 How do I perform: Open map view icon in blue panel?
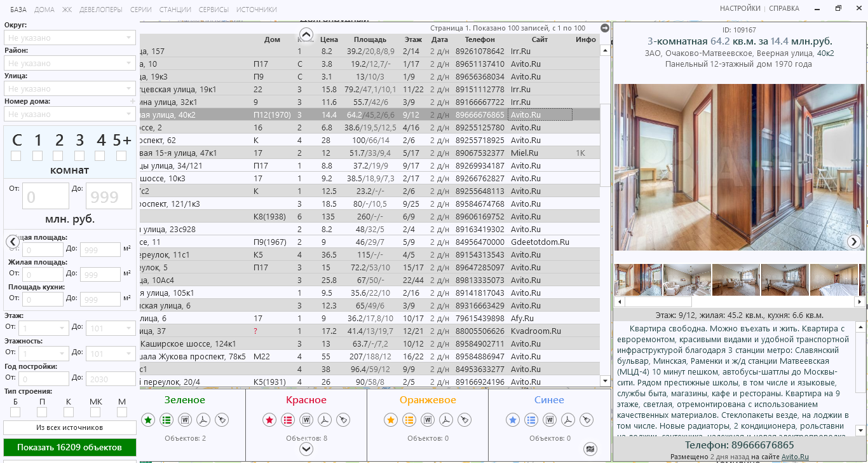pyautogui.click(x=590, y=448)
